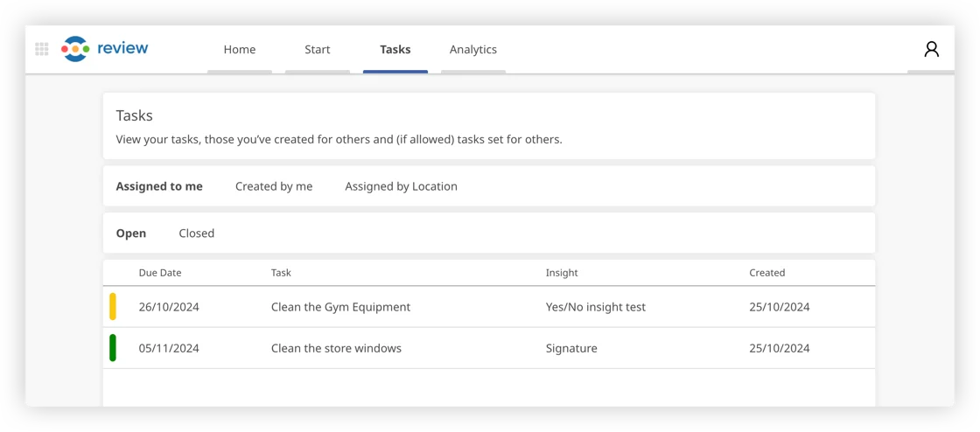This screenshot has width=980, height=432.
Task: View tasks Assigned by Location
Action: tap(402, 186)
